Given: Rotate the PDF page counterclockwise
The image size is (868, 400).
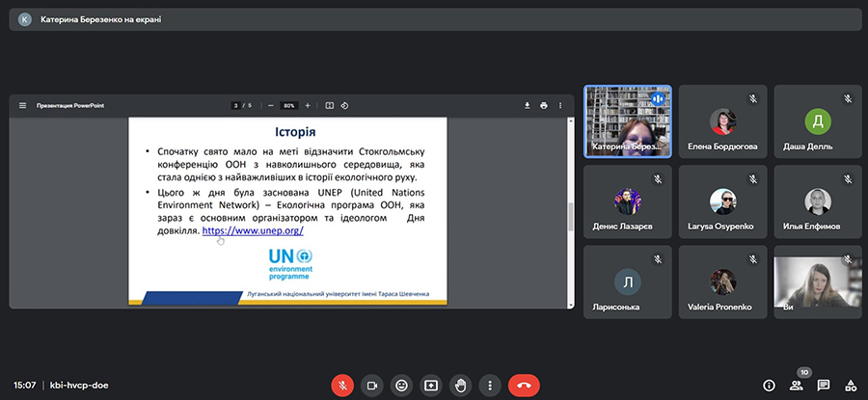Looking at the screenshot, I should pyautogui.click(x=344, y=105).
